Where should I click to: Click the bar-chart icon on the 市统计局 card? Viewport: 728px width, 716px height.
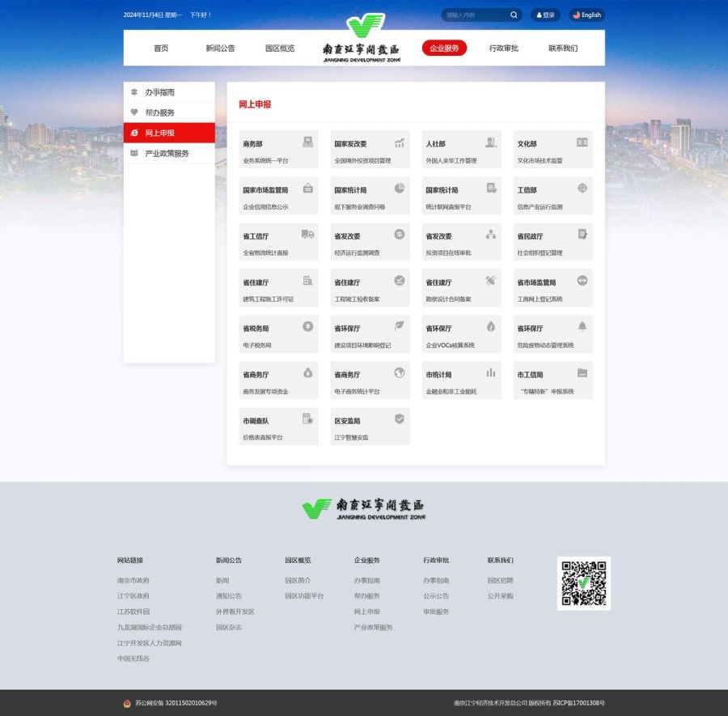click(x=491, y=372)
